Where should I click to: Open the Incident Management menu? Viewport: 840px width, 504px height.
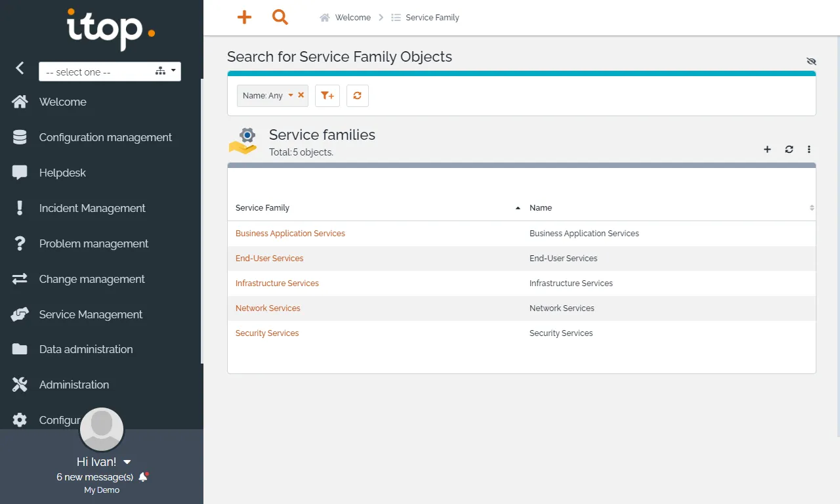point(93,208)
